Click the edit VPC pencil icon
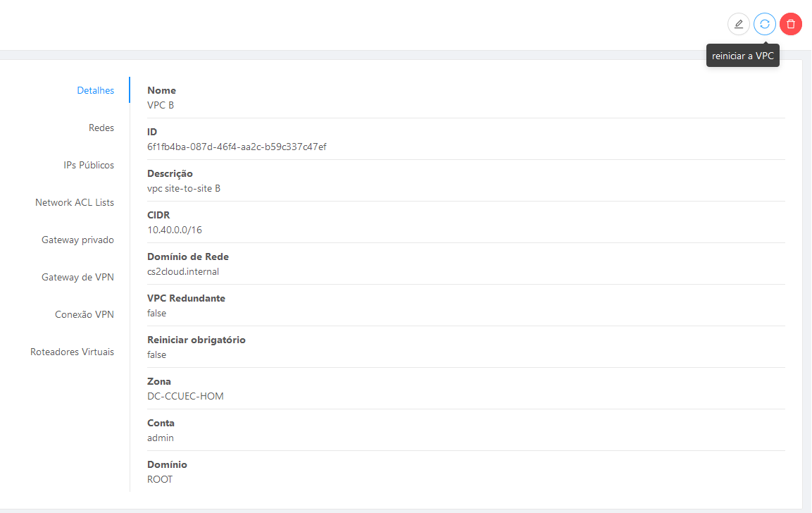Screen dimensions: 812x513 point(739,24)
